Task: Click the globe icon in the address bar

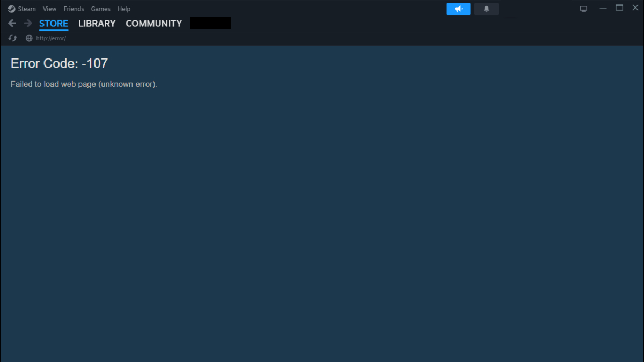Action: click(29, 38)
